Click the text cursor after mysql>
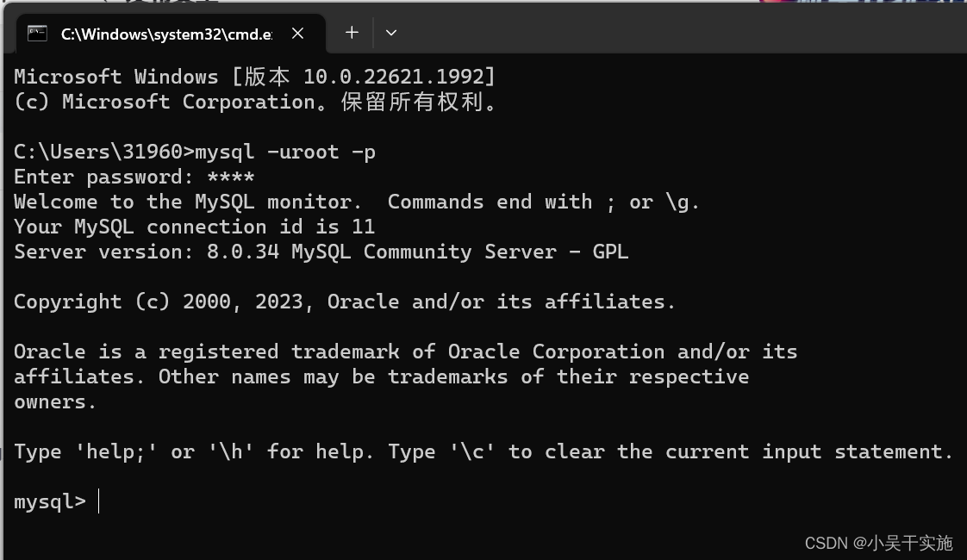This screenshot has width=967, height=560. point(97,501)
